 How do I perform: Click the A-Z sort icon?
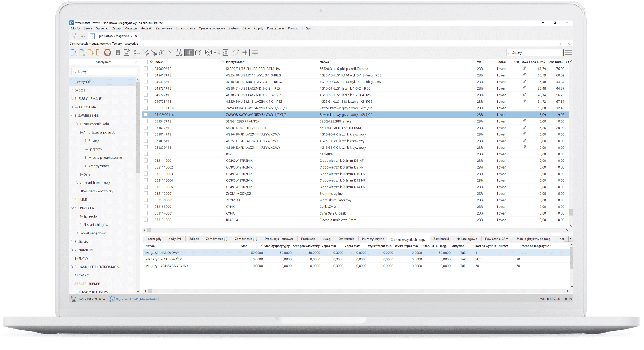coord(137,53)
